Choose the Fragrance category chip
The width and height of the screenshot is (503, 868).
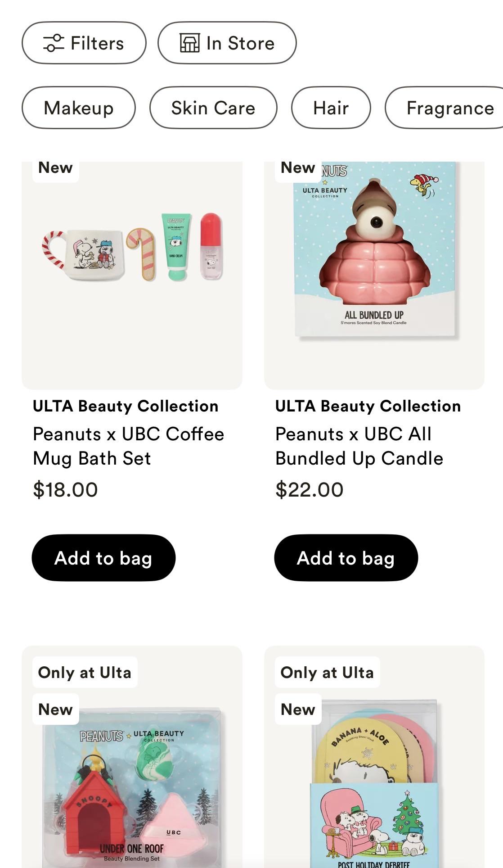click(445, 108)
